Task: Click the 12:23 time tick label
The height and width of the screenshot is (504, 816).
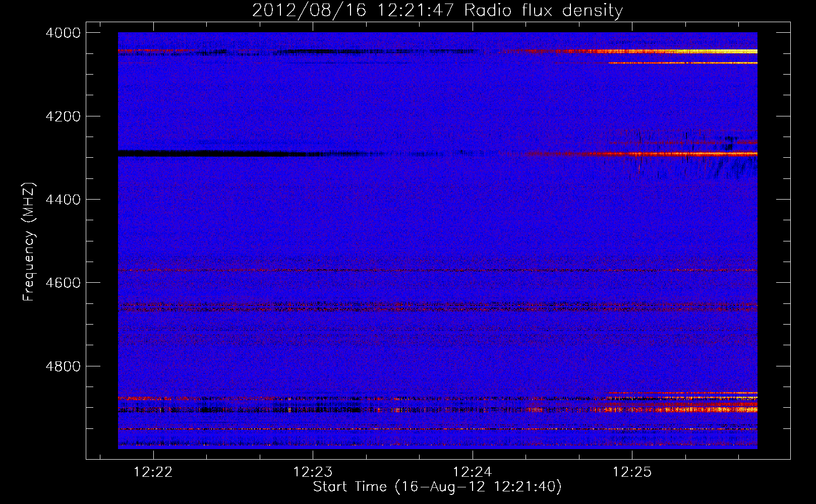Action: (x=313, y=472)
